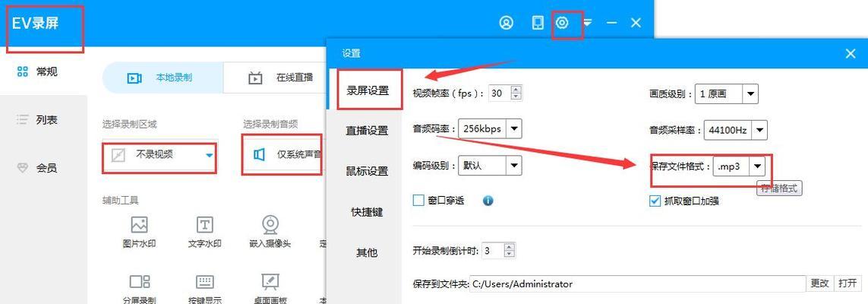The width and height of the screenshot is (868, 304).
Task: Expand the 仅系统声音 audio source dropdown
Action: 284,155
